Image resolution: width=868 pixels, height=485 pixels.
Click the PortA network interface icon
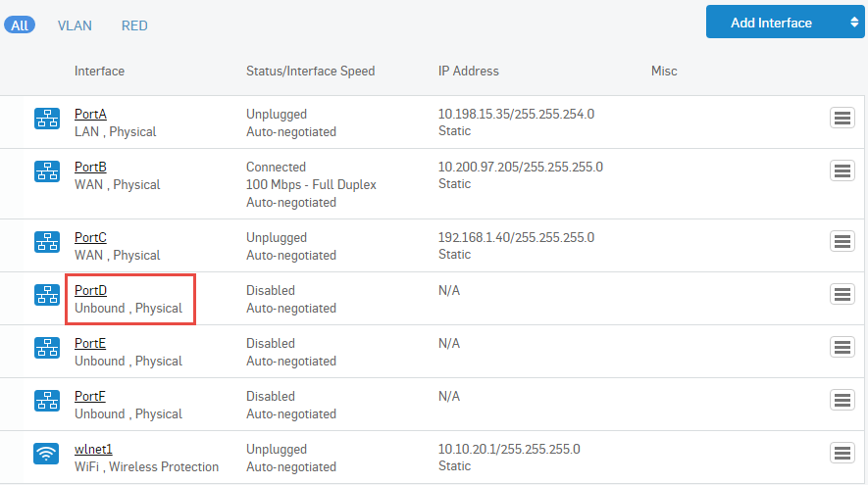coord(46,119)
